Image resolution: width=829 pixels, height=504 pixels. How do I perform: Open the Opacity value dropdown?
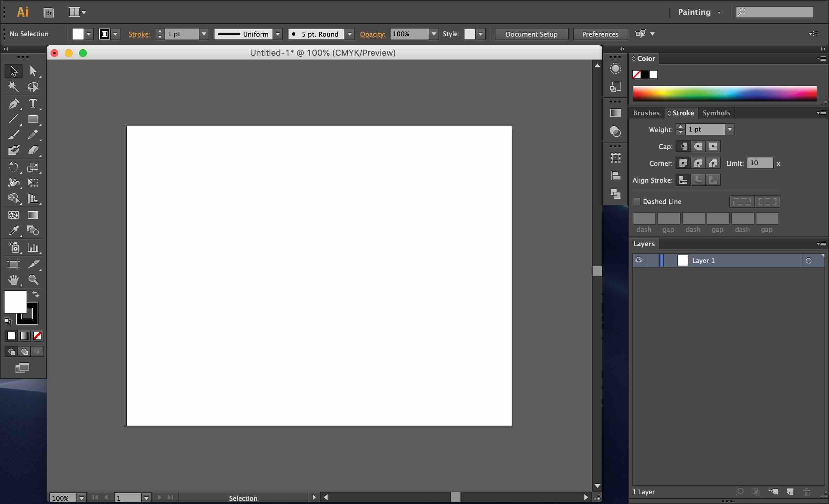click(x=434, y=34)
